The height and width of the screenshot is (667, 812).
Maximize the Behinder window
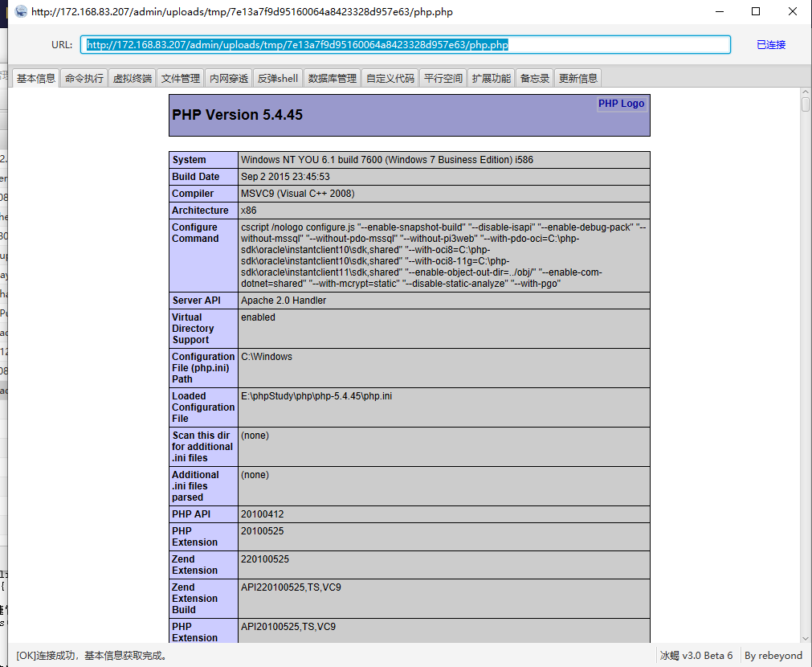(x=756, y=11)
